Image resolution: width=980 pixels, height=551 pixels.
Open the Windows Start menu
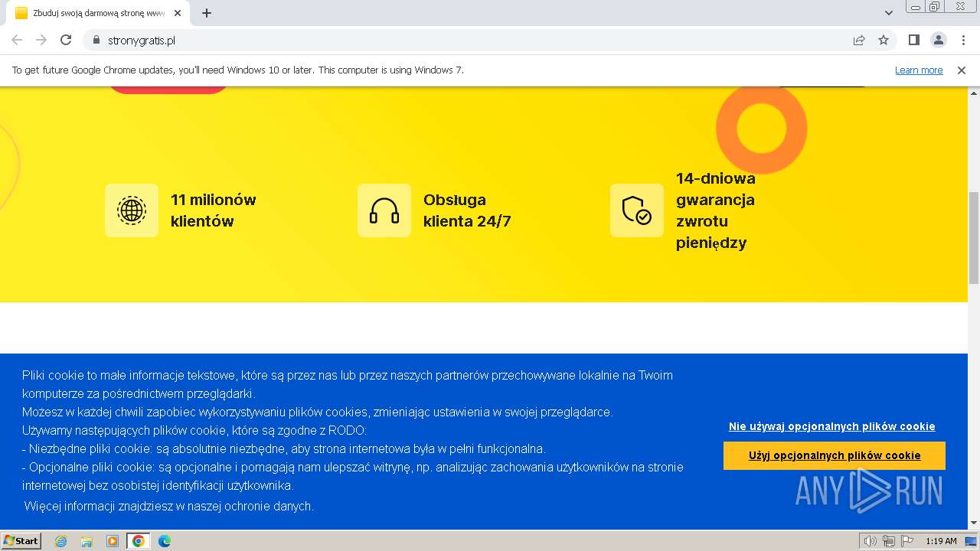pos(21,540)
